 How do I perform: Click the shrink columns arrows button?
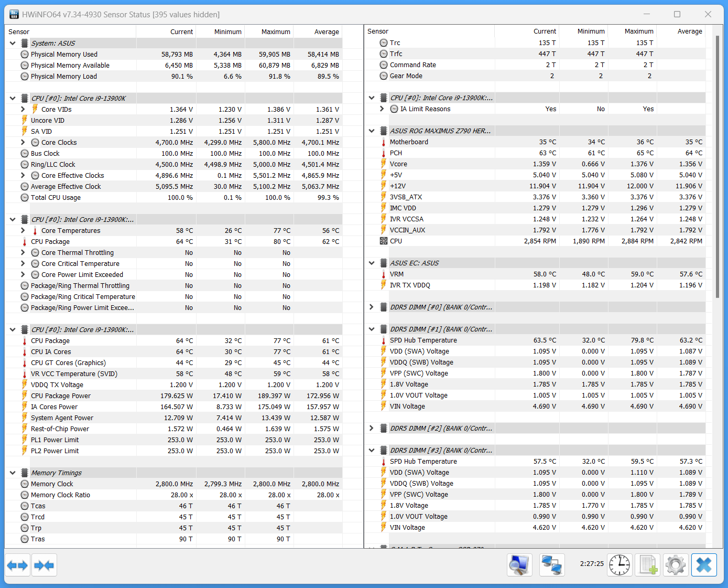click(x=44, y=565)
